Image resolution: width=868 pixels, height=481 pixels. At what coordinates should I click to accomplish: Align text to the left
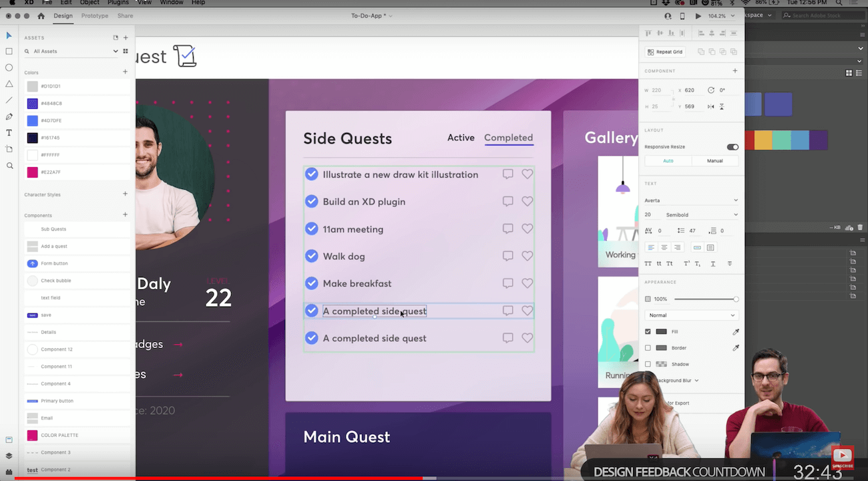coord(650,247)
